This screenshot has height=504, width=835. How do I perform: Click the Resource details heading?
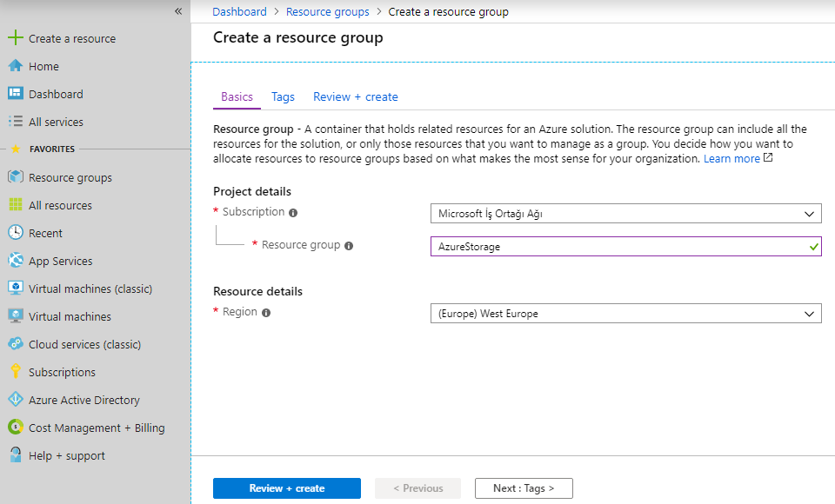[257, 291]
